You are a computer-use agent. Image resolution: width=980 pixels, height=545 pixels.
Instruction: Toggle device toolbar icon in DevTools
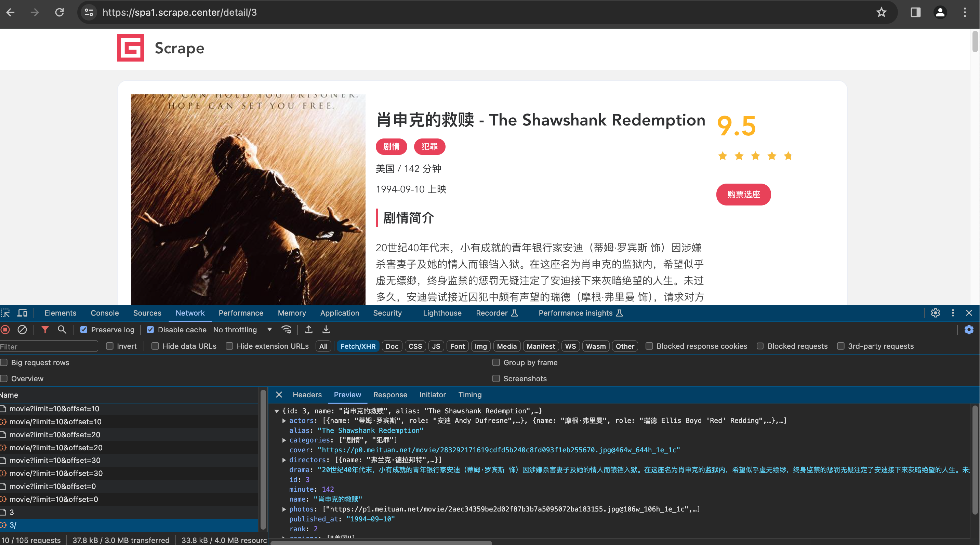pos(23,313)
